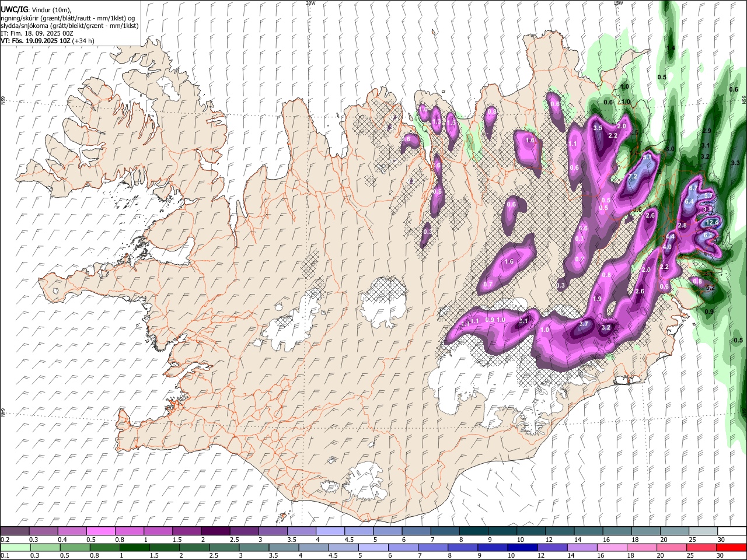
Task: Click the '1.4' value in the top-right rain band
Action: coord(671,48)
